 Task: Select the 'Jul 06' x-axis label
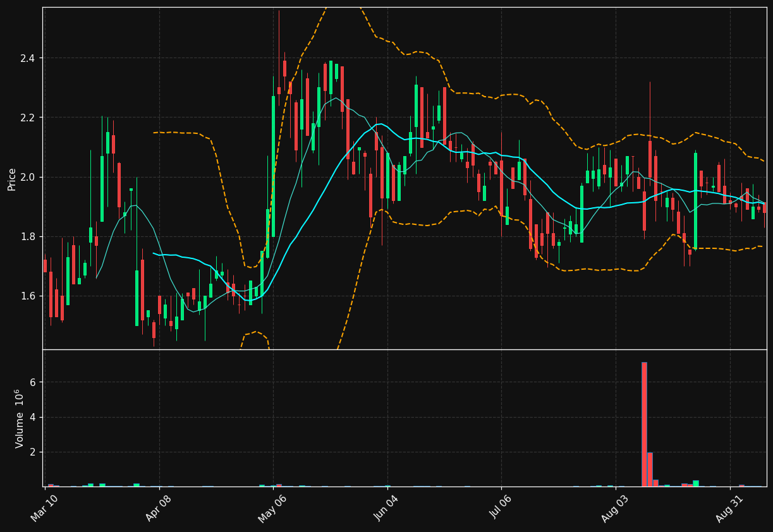tap(501, 507)
